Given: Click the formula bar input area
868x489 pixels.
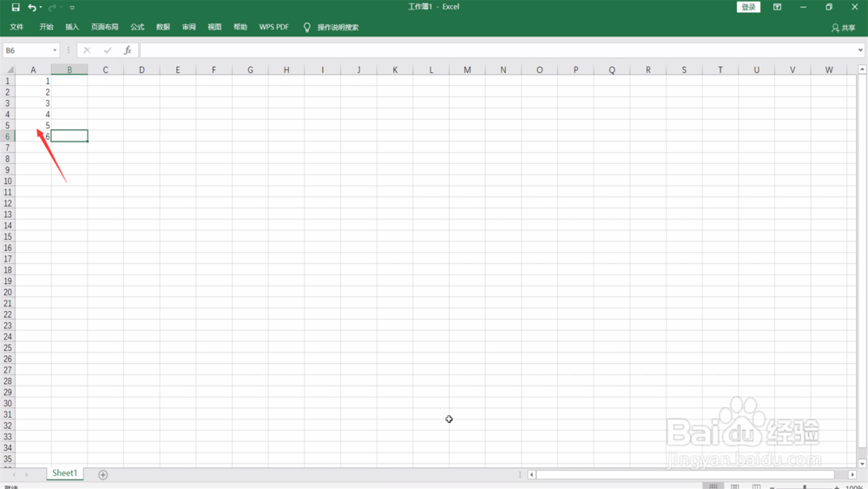Looking at the screenshot, I should tap(497, 50).
